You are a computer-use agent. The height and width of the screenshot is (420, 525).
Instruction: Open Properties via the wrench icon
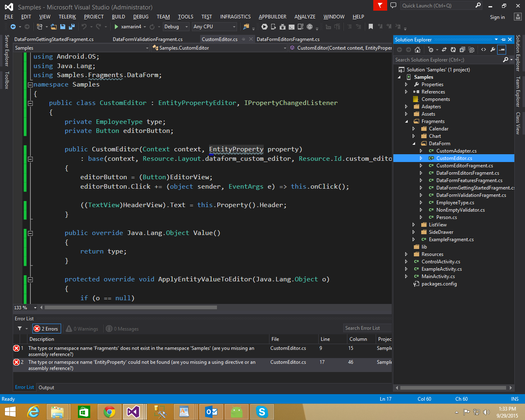[x=493, y=50]
